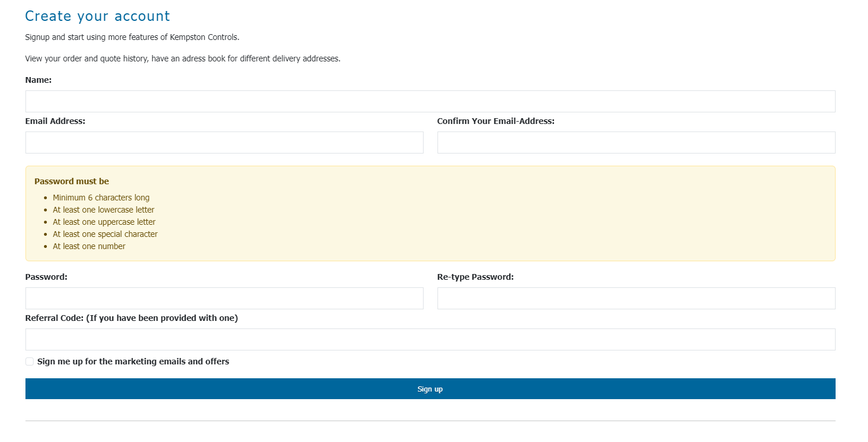Click the 'Name:' label
Screen dimensions: 868x442
[39, 80]
